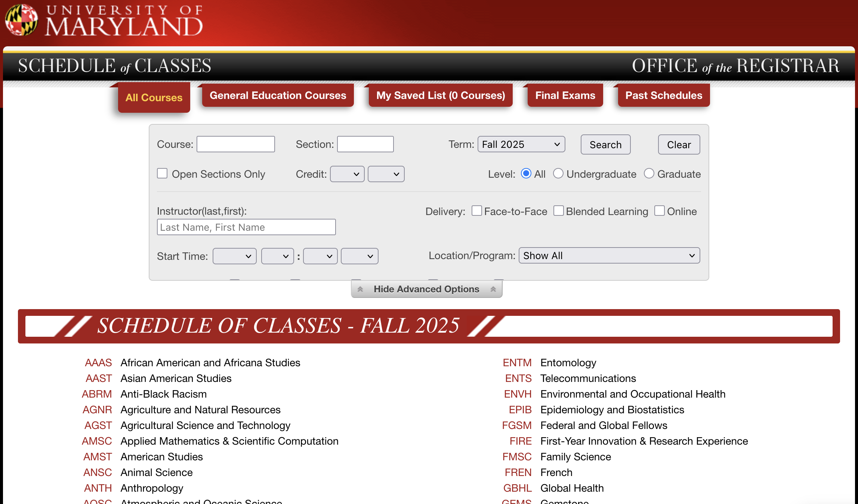Open the Term dropdown showing Fall 2025
This screenshot has height=504, width=858.
[x=521, y=144]
